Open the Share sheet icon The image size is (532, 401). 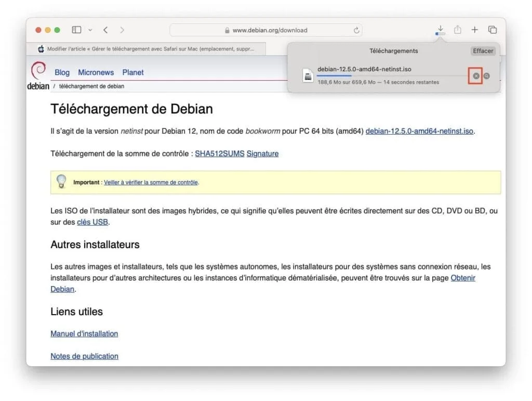point(457,30)
